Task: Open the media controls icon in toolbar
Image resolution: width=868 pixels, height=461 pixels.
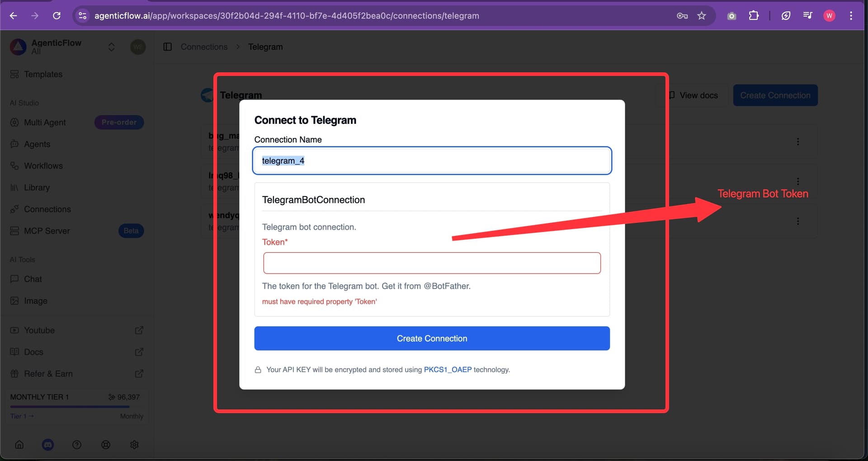Action: point(808,16)
